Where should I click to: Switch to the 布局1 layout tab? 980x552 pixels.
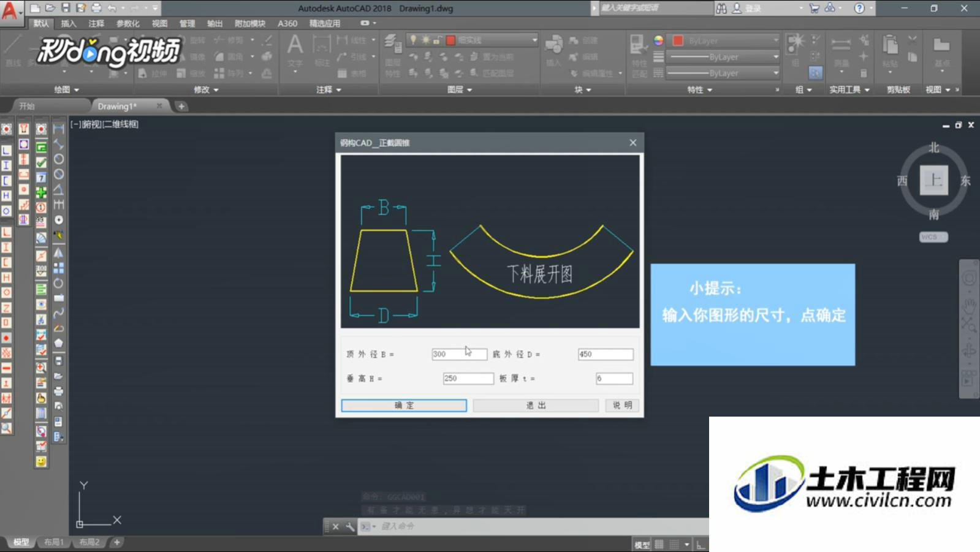[54, 542]
